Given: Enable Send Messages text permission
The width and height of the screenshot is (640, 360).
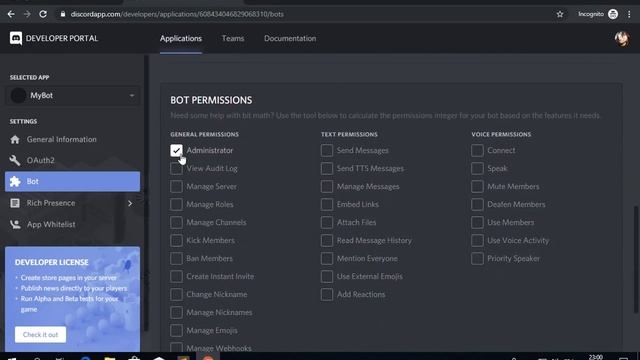Looking at the screenshot, I should 327,151.
